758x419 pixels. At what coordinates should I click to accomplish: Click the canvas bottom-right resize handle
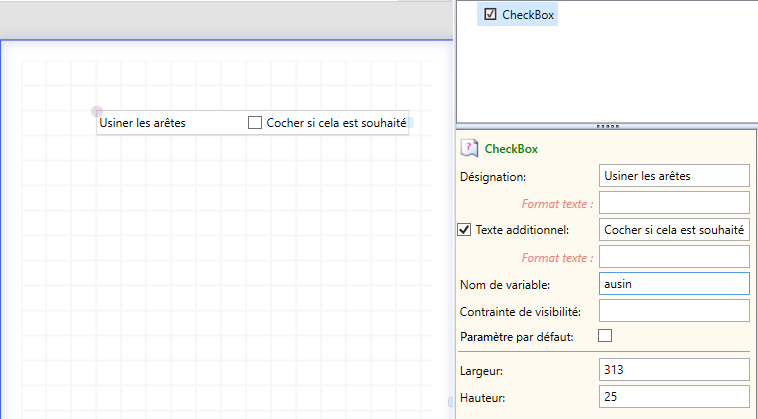pyautogui.click(x=451, y=402)
